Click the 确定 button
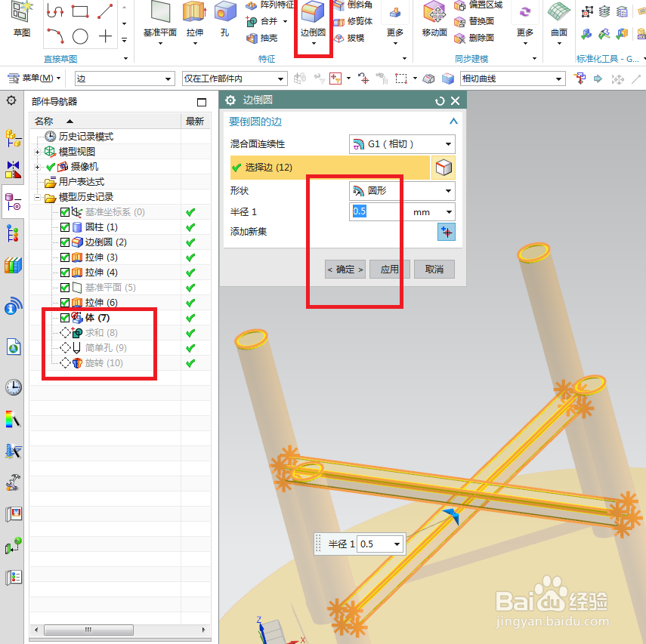 tap(345, 270)
